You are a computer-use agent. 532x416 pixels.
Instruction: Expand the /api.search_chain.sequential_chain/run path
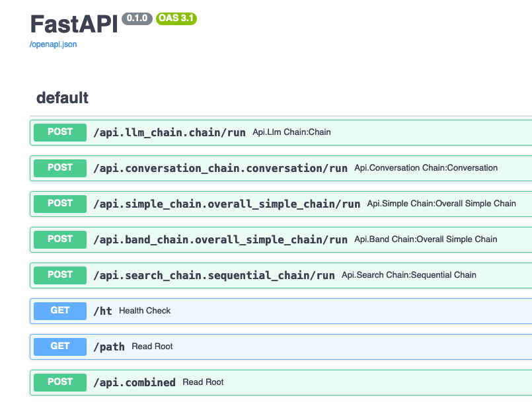click(x=214, y=275)
